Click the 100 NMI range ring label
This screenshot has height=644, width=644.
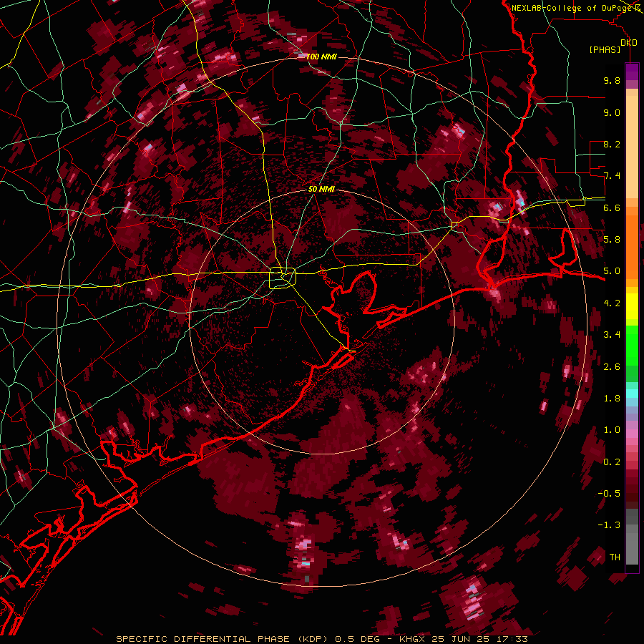coord(321,57)
